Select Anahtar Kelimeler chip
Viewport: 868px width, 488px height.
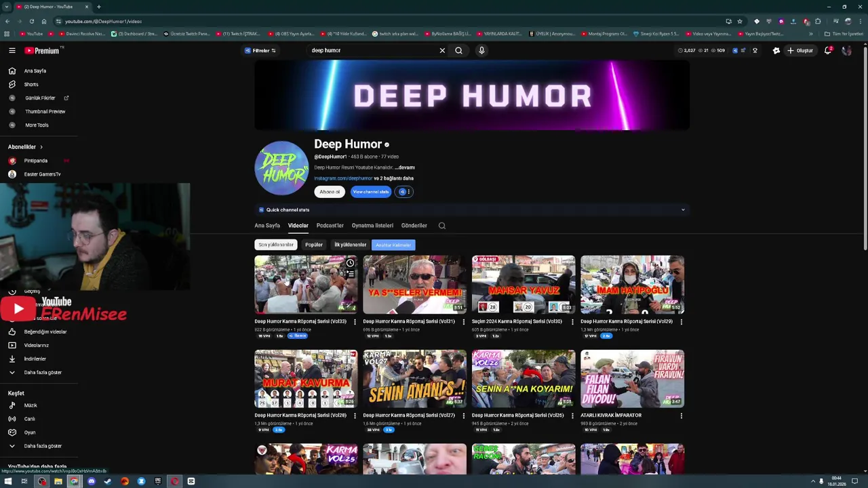pos(393,245)
